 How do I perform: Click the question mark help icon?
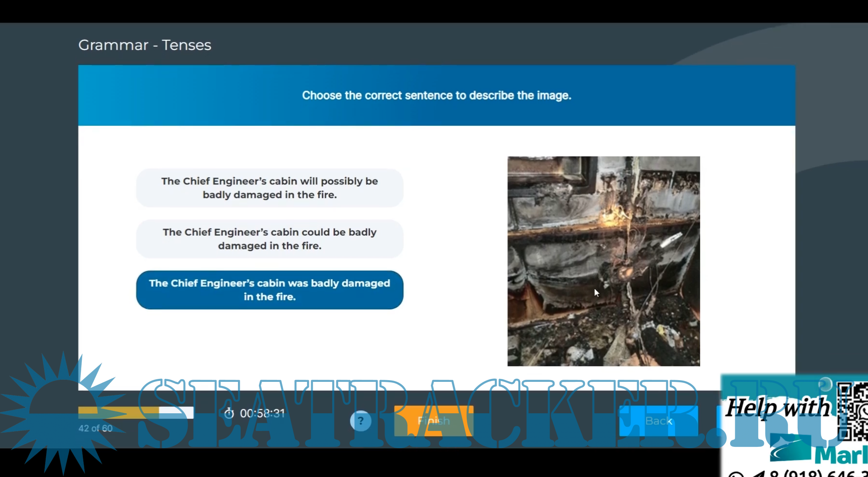click(360, 421)
